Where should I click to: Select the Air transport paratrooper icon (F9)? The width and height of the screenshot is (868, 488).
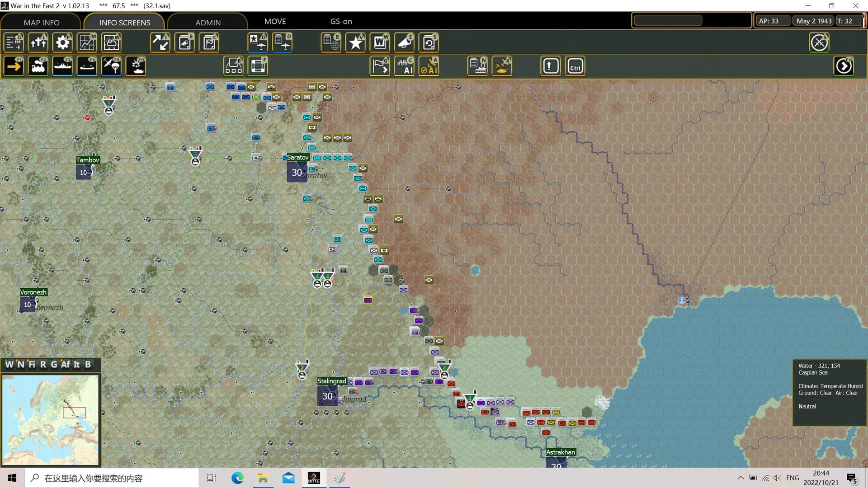[111, 66]
